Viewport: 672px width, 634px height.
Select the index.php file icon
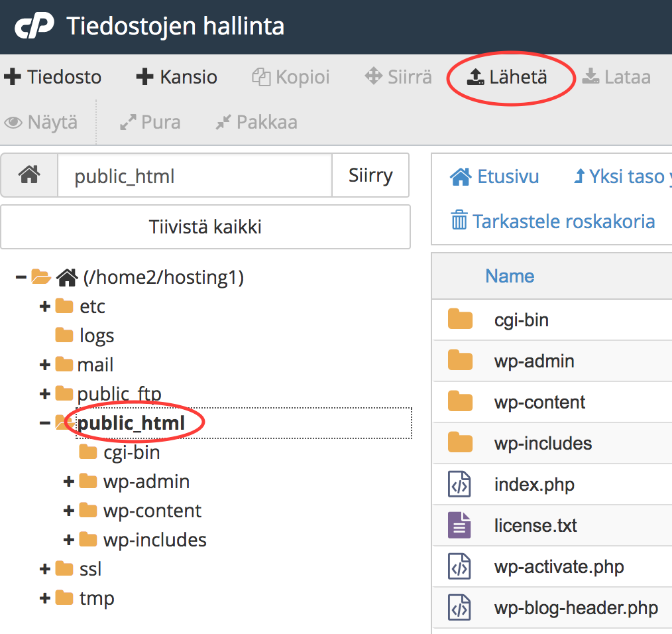tap(459, 484)
